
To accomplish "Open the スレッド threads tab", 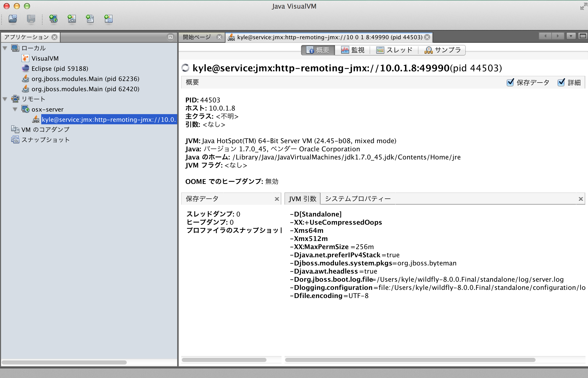I will pyautogui.click(x=394, y=50).
